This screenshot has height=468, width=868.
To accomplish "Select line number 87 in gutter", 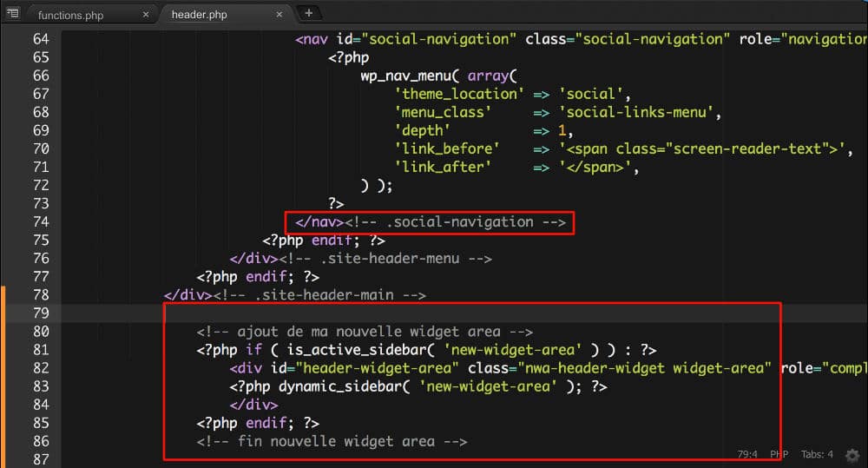I will pos(41,459).
